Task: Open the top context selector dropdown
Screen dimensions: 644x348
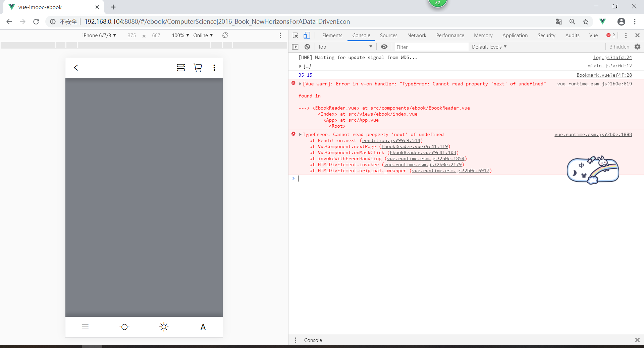Action: (345, 47)
